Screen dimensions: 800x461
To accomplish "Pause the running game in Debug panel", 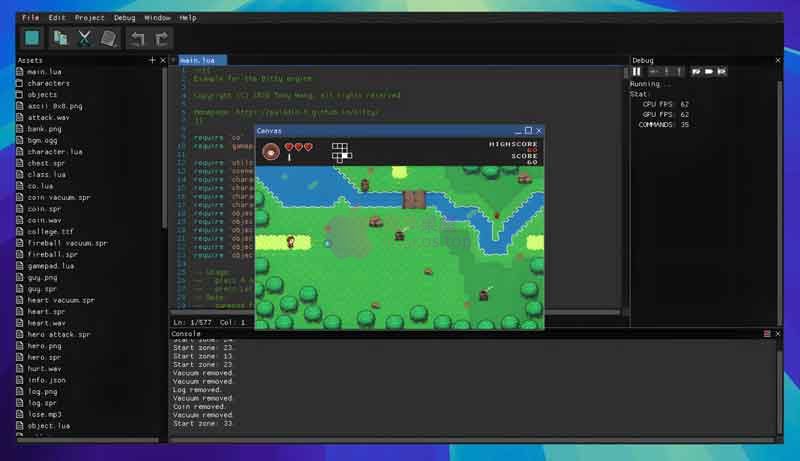I will [636, 72].
